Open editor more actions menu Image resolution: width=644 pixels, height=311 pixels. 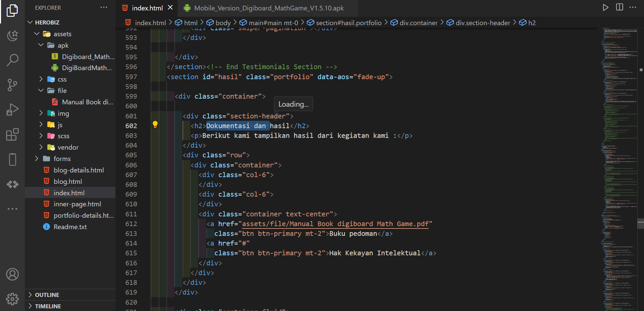click(633, 7)
